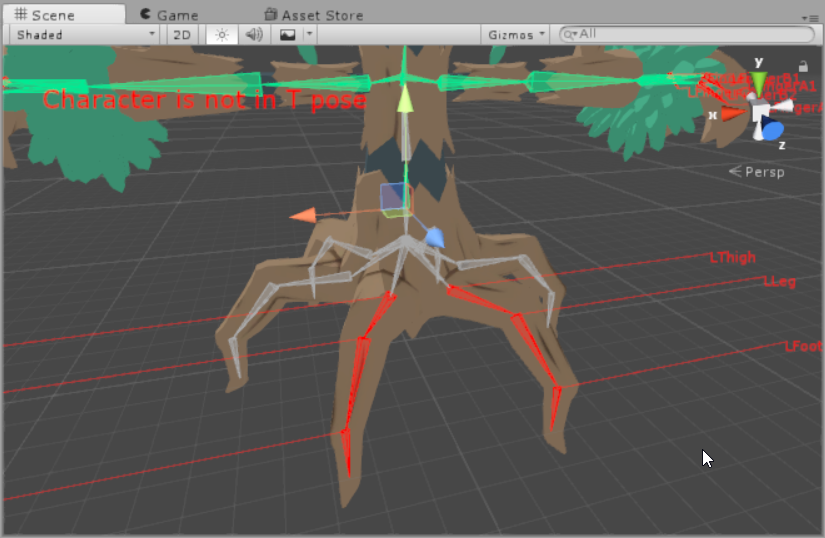Click the orange X-axis move handle arrow
Image resolution: width=825 pixels, height=538 pixels.
tap(303, 215)
